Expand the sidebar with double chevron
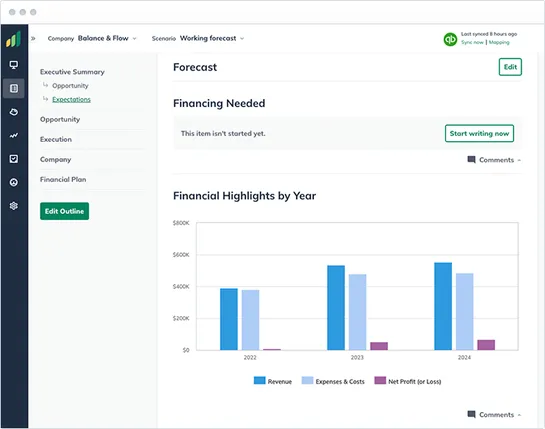The image size is (545, 429). [33, 39]
